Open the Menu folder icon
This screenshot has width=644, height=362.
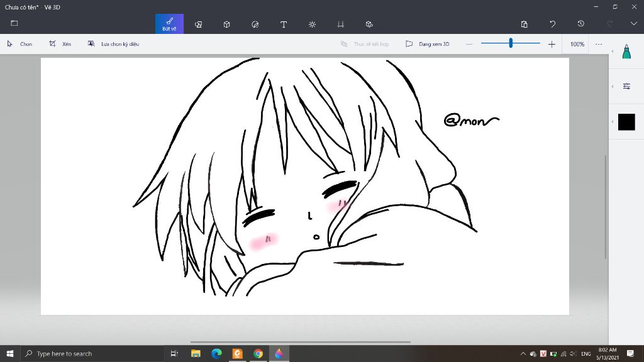tap(14, 23)
